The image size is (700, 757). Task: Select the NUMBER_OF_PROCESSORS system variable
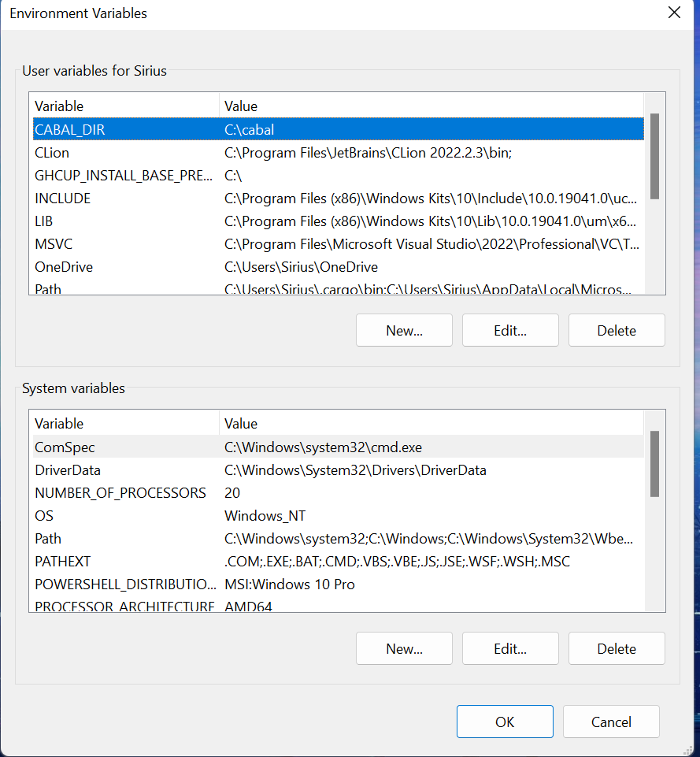pyautogui.click(x=118, y=492)
